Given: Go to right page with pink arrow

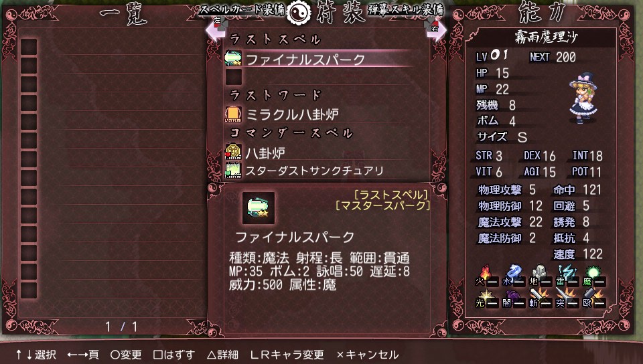Looking at the screenshot, I should tap(435, 28).
